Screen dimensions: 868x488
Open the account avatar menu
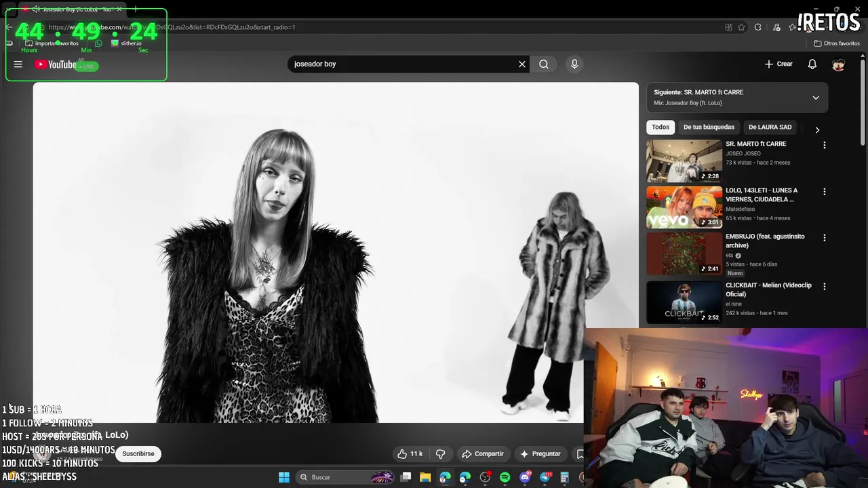[839, 64]
